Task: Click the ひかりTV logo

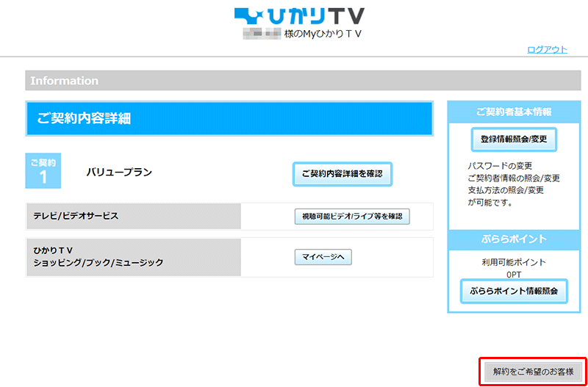Action: click(299, 15)
